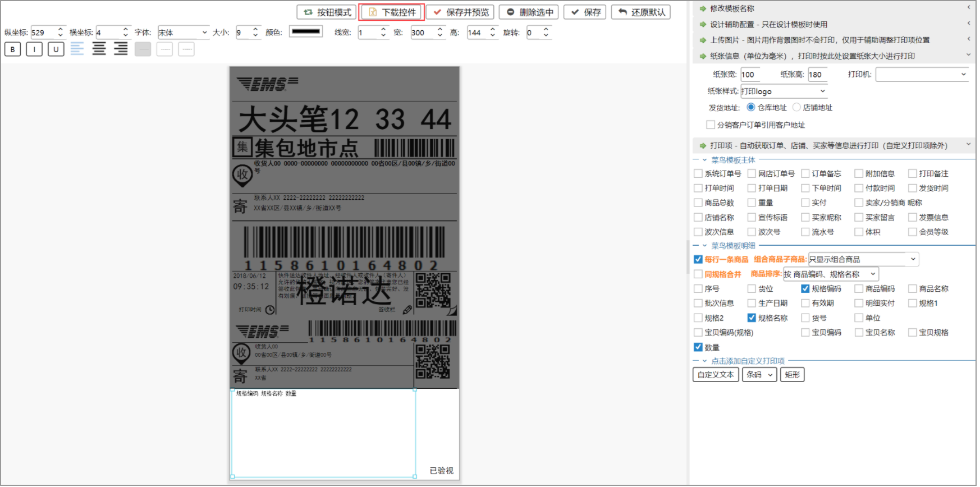Check the 商品名称 checkbox
Image resolution: width=980 pixels, height=487 pixels.
coord(913,288)
